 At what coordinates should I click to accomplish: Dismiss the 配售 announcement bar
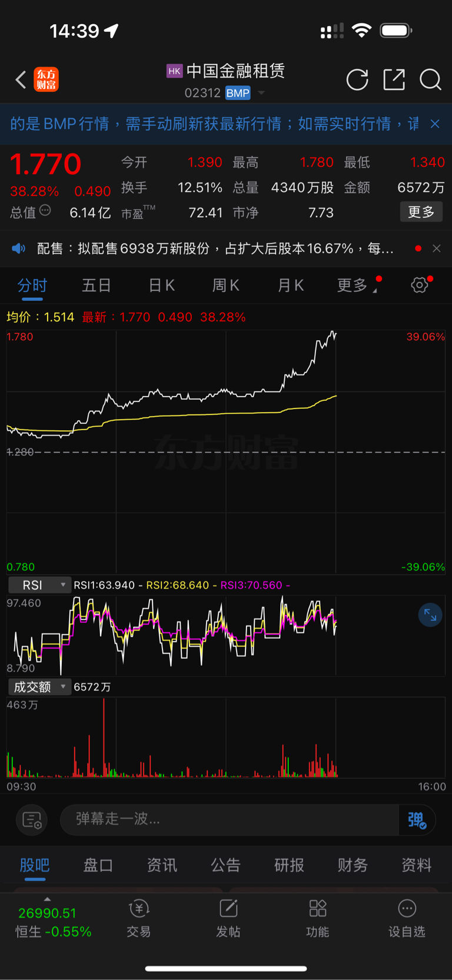[x=437, y=248]
